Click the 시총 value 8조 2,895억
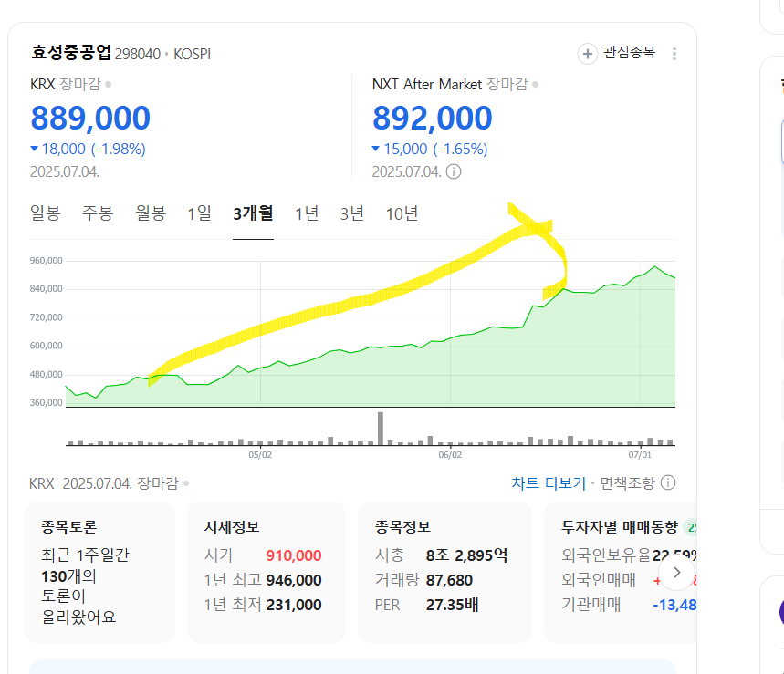784x674 pixels. [467, 555]
